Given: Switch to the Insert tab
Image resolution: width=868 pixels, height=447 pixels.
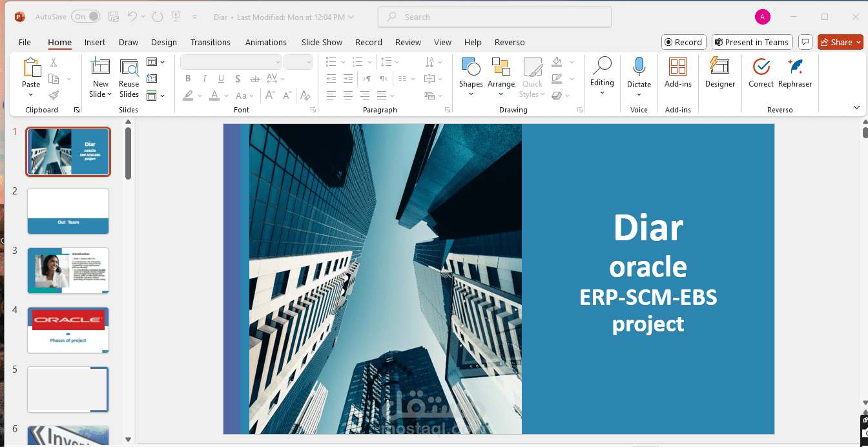Looking at the screenshot, I should (x=95, y=42).
